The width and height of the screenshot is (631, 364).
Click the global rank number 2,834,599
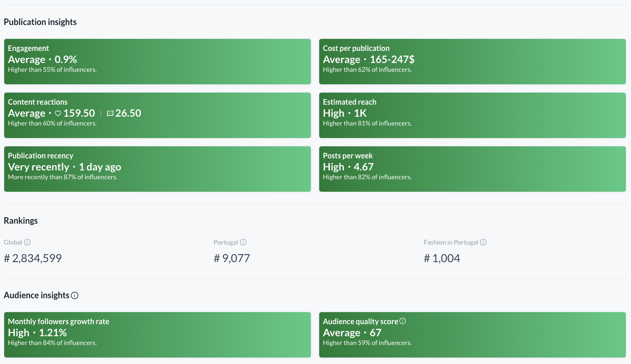point(33,258)
